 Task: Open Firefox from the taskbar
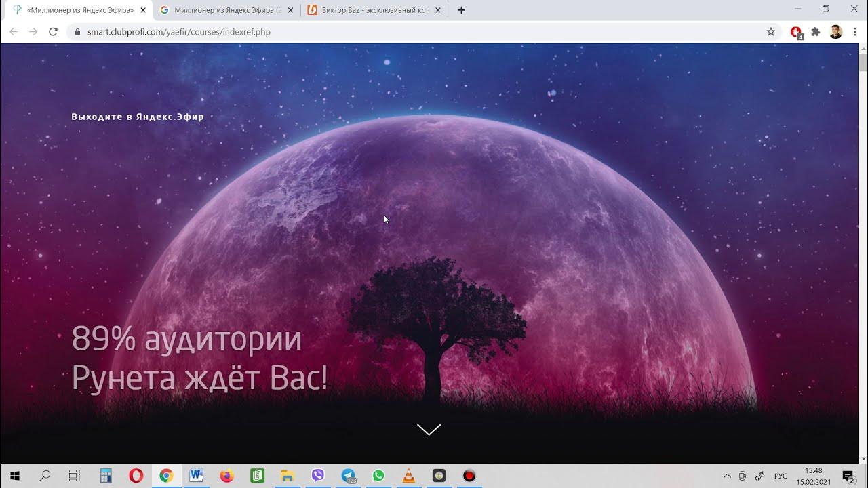[x=227, y=476]
